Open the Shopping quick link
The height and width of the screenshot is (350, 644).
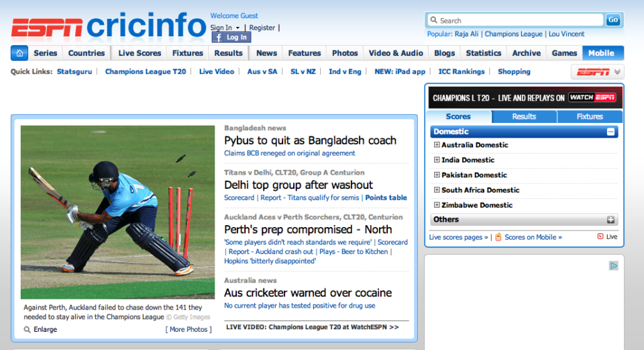[x=514, y=72]
